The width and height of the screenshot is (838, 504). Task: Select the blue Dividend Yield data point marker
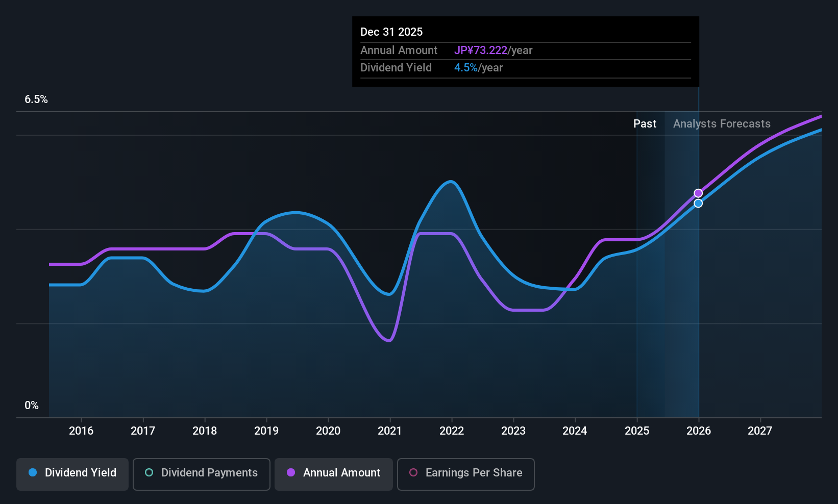click(x=698, y=204)
